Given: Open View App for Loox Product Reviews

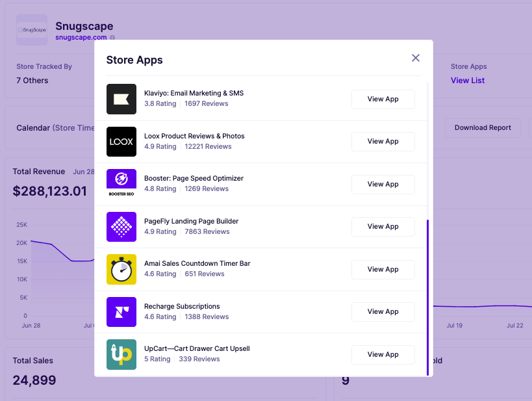Looking at the screenshot, I should 383,141.
